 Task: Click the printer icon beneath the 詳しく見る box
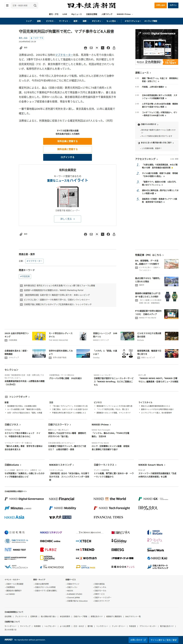tap(85, 234)
